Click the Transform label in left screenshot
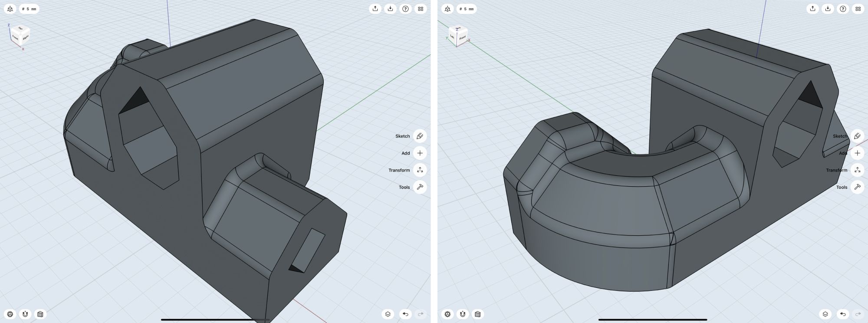Screen dimensions: 868x323 [399, 170]
